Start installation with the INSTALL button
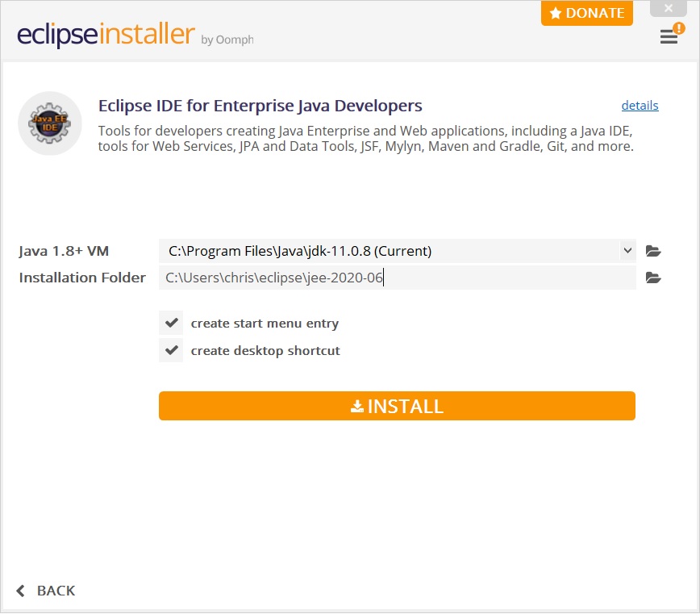Image resolution: width=700 pixels, height=614 pixels. pos(397,406)
